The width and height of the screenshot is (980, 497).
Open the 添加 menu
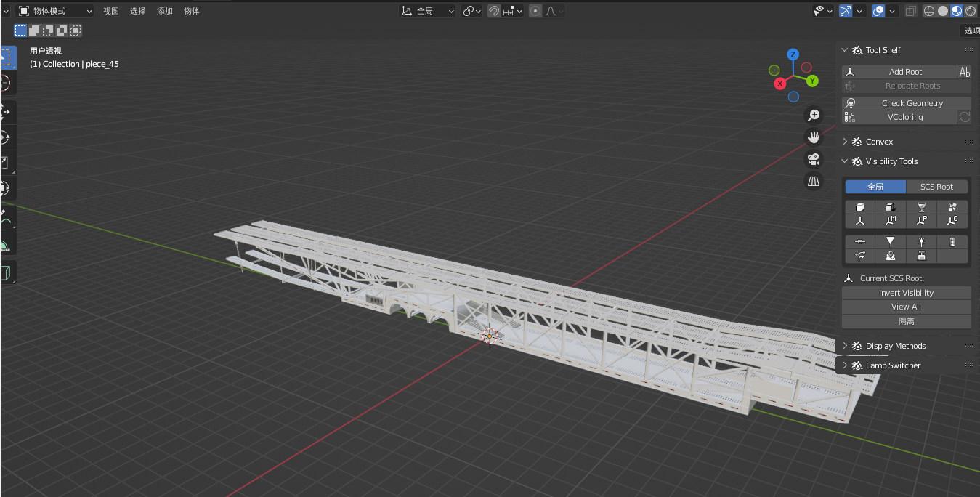[x=165, y=11]
